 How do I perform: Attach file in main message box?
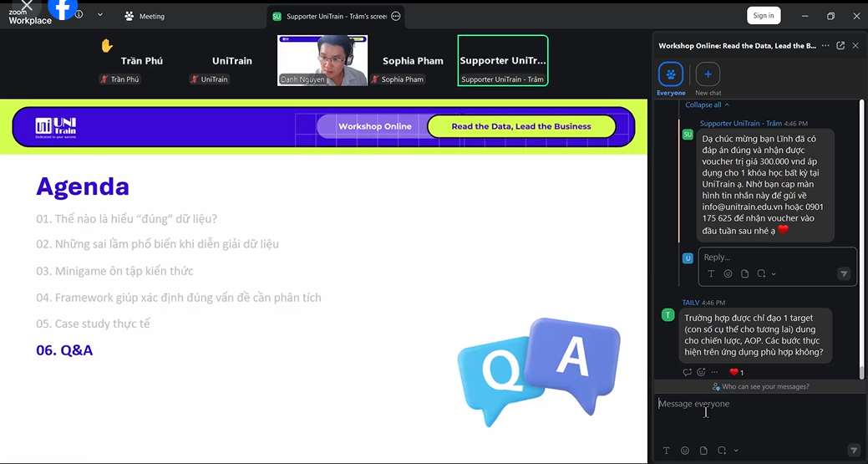pos(703,450)
